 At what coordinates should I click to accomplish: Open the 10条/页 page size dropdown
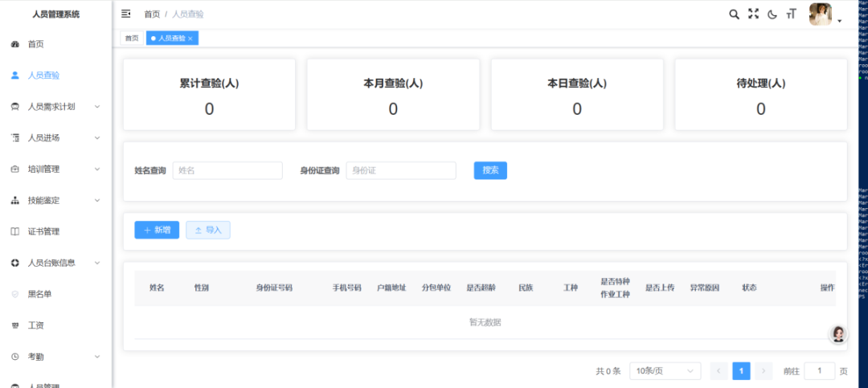[x=665, y=371]
